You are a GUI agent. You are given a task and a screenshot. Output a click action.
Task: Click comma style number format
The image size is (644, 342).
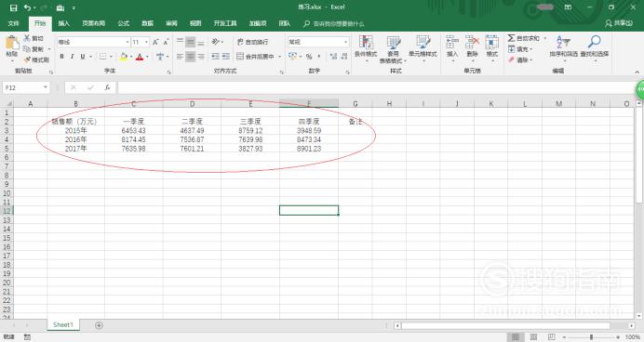pyautogui.click(x=318, y=57)
